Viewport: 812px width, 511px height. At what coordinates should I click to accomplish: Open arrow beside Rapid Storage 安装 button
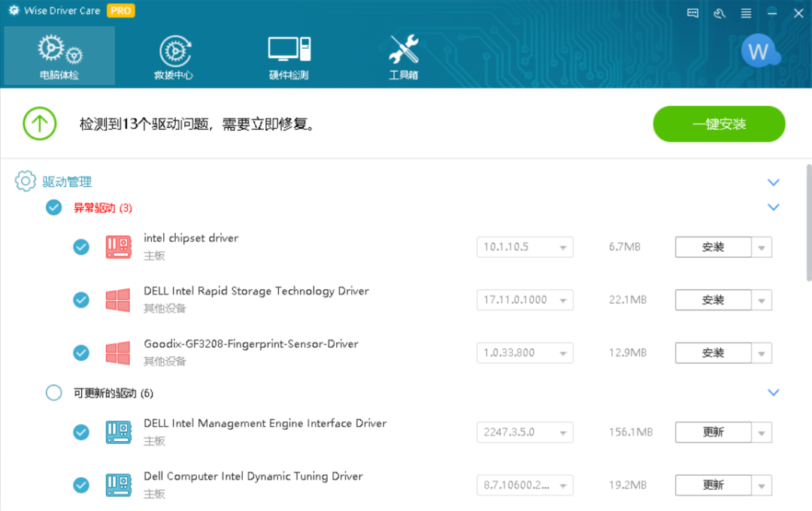762,301
